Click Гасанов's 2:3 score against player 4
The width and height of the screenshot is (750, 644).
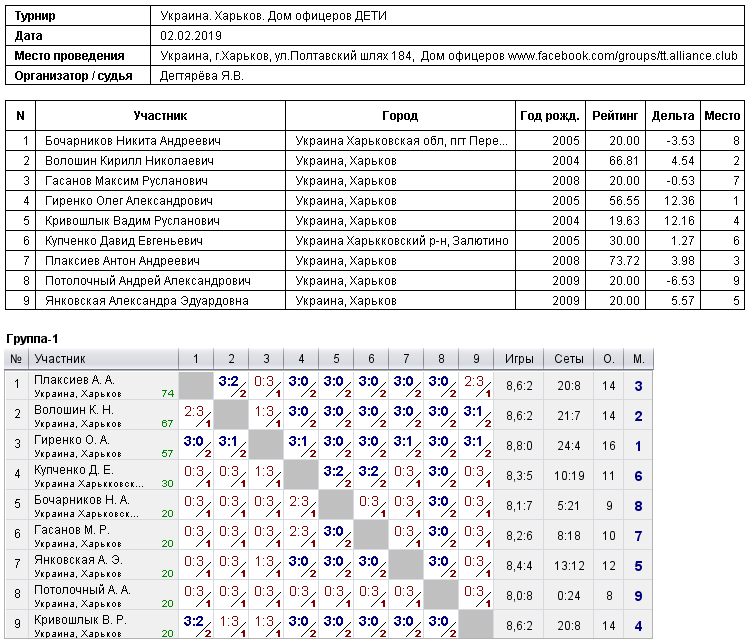[x=299, y=532]
